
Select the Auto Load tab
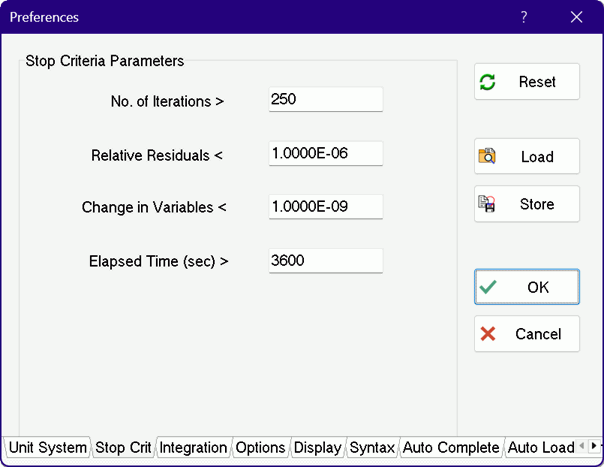tap(541, 448)
